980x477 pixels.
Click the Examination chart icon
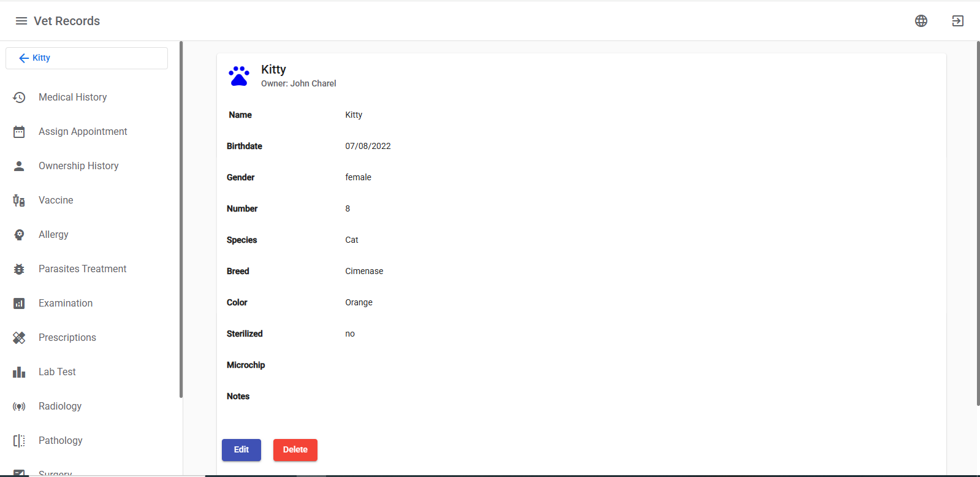point(19,303)
